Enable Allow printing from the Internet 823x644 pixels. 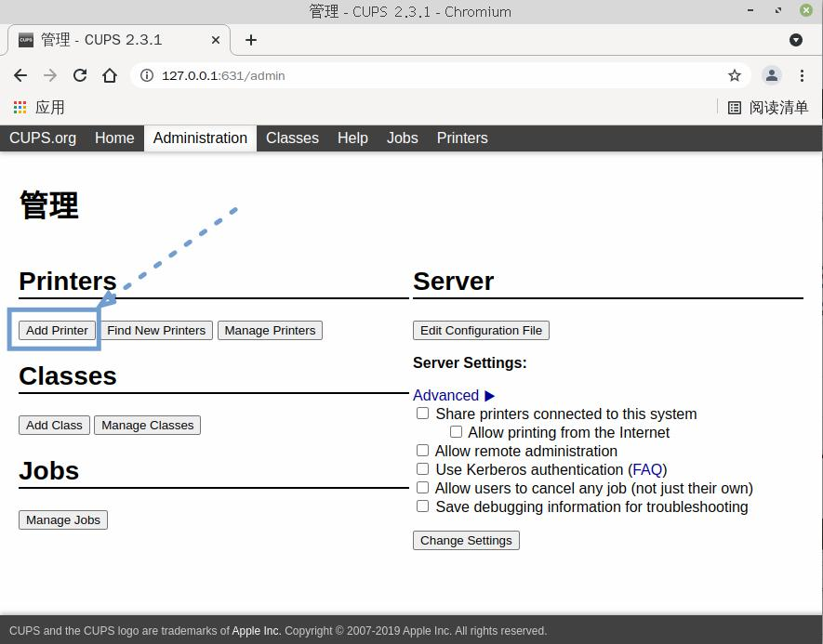point(456,431)
